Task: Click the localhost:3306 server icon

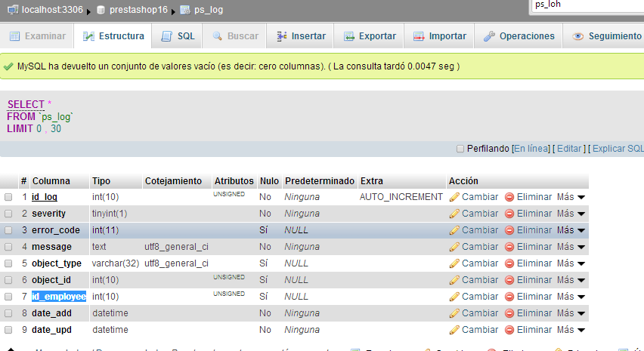Action: [x=12, y=10]
